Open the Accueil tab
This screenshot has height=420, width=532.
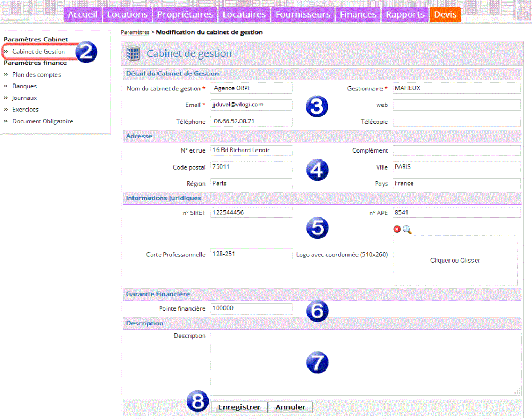[x=82, y=14]
